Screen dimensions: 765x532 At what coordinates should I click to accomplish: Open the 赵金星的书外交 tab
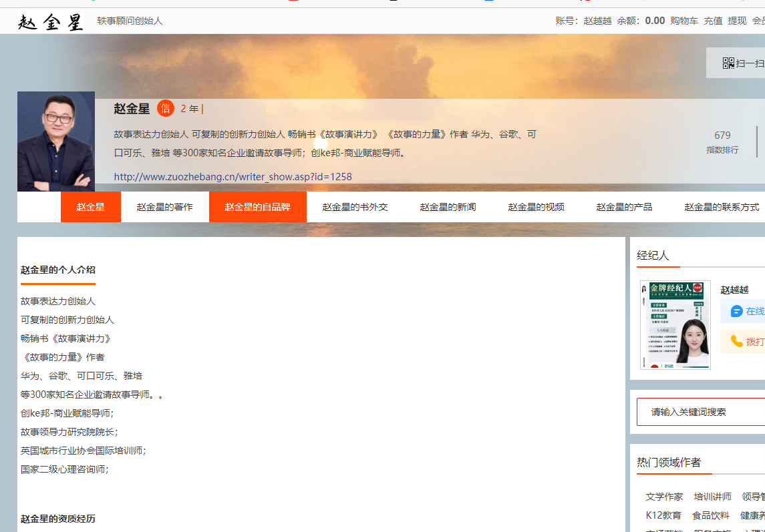[355, 207]
